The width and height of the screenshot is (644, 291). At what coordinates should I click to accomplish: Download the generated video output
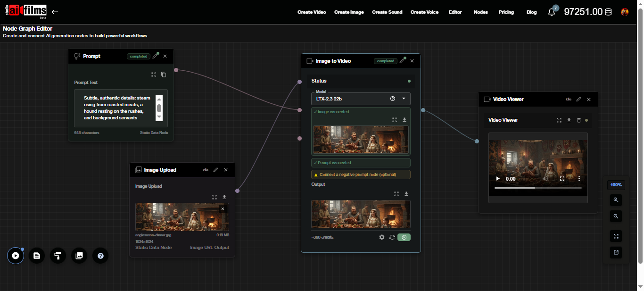[x=406, y=194]
